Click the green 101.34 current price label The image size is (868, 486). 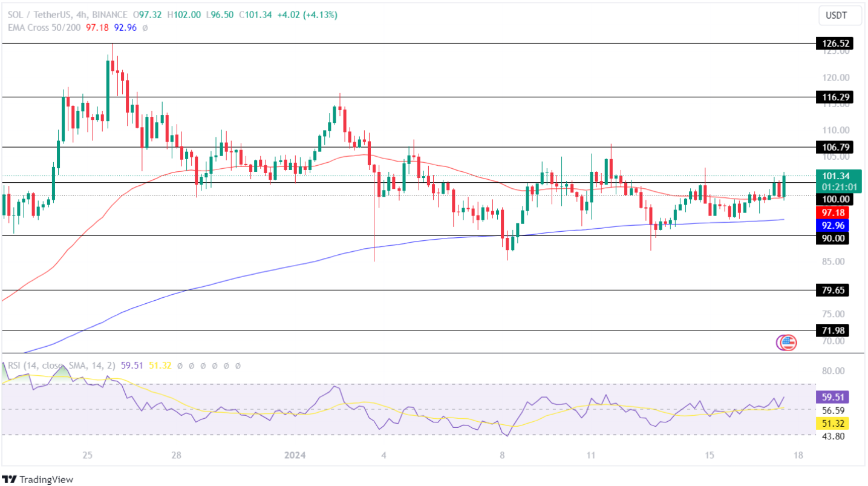tap(838, 181)
